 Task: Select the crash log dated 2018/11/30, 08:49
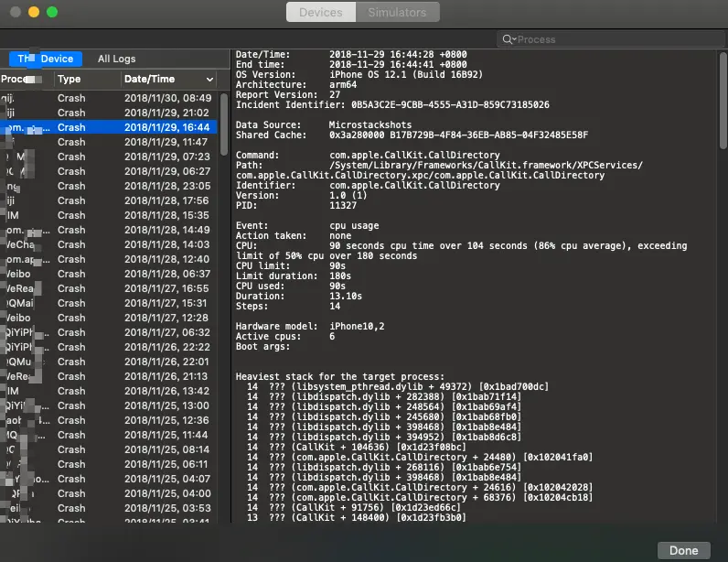point(109,98)
